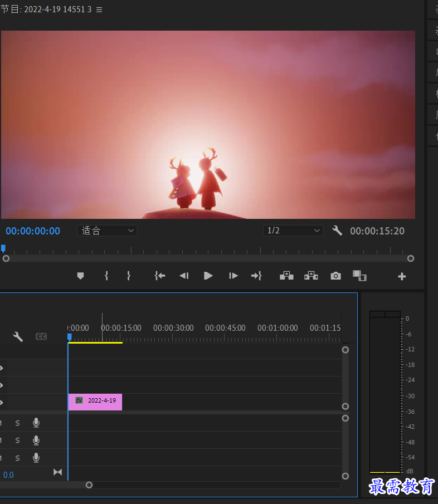Select the pink 2022-4-19 clip in the timeline
The image size is (438, 504).
pyautogui.click(x=95, y=402)
